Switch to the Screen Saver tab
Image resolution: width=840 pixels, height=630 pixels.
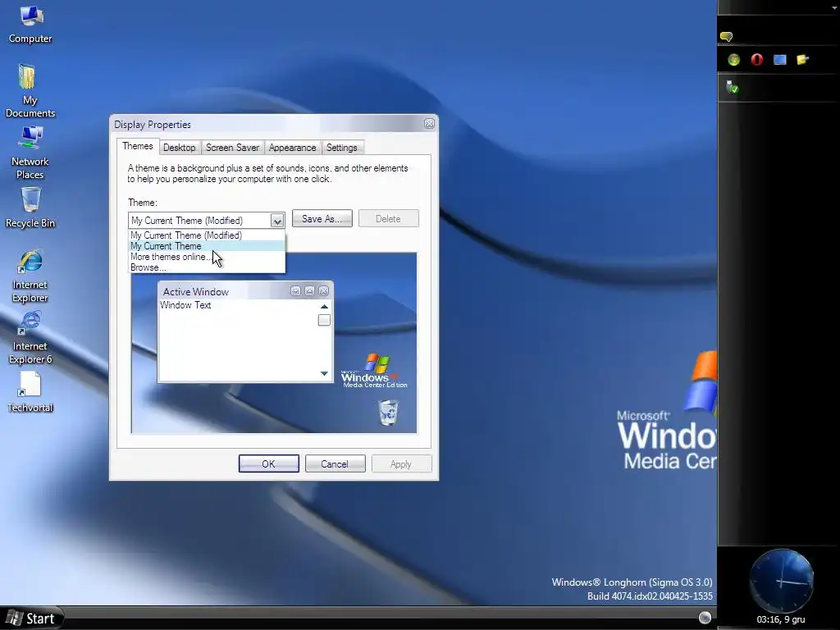coord(232,148)
